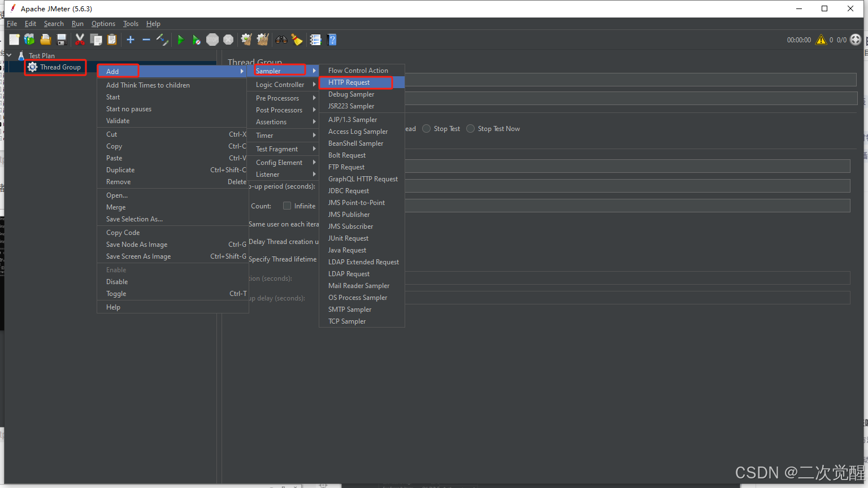Click the Save floppy disk icon
Screen dimensions: 868x488
click(62, 40)
